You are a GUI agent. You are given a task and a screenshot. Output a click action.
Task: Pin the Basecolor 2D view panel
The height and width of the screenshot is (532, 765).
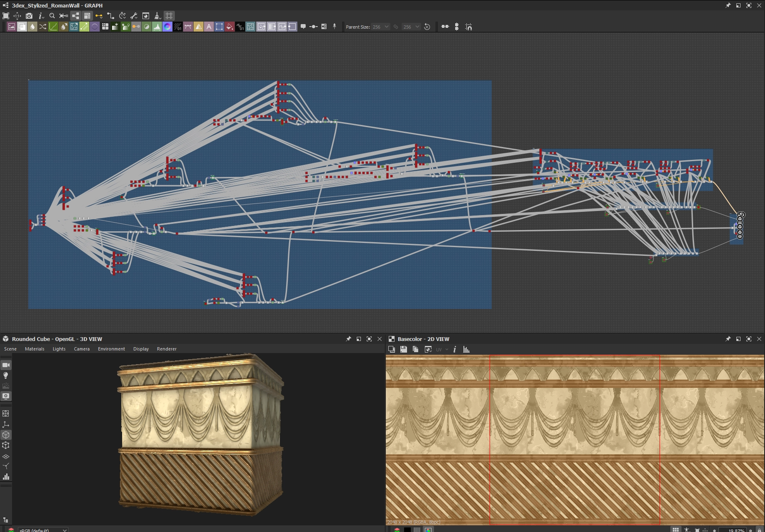coord(728,339)
